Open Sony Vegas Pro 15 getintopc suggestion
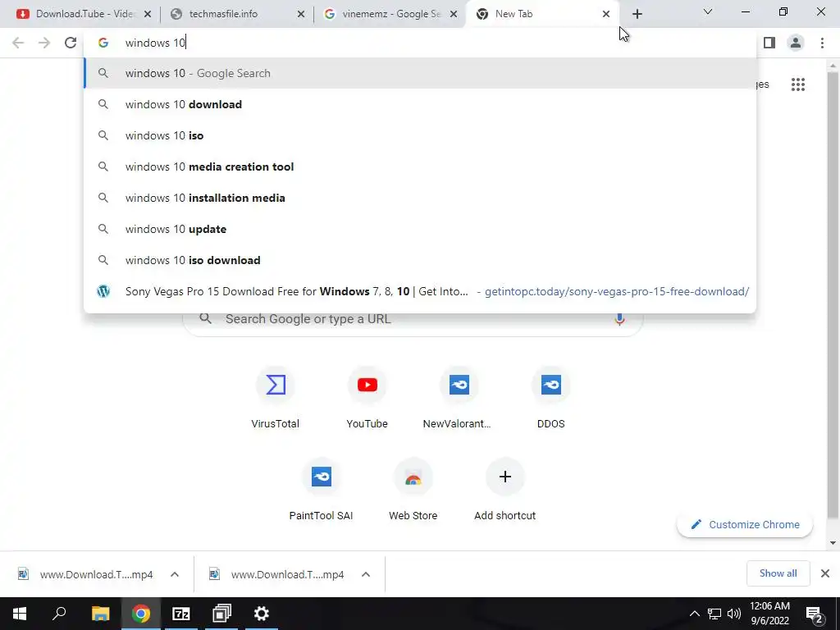 pos(420,291)
